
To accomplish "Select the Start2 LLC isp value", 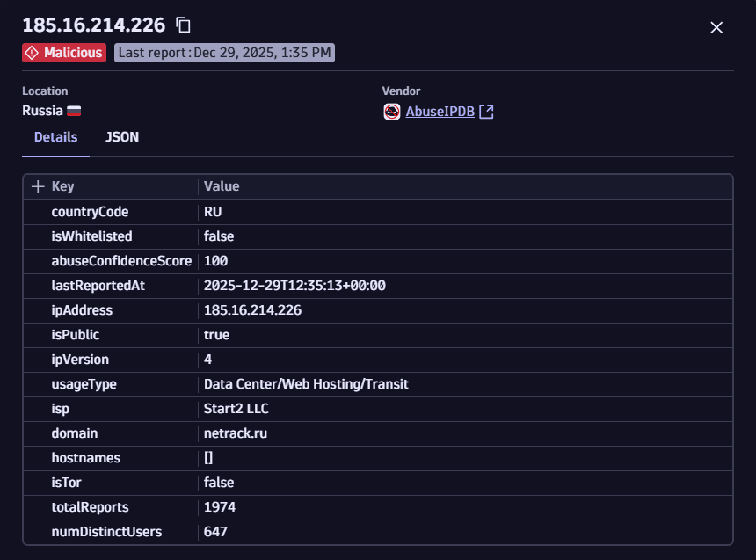I will tap(236, 409).
